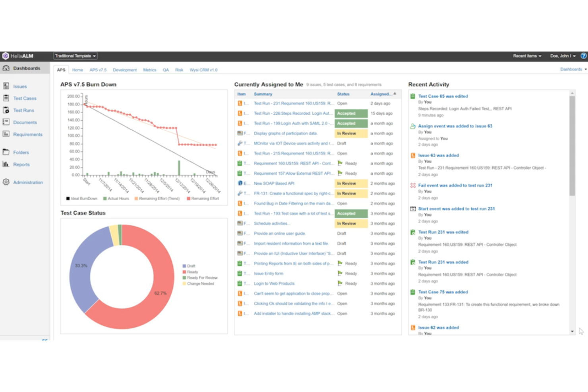Click the Assign event activity icon

pos(413,126)
